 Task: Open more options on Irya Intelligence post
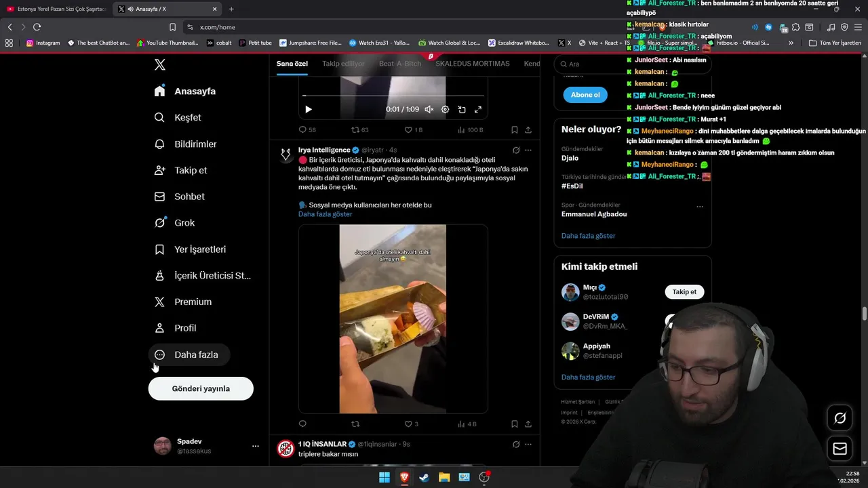[x=528, y=150]
